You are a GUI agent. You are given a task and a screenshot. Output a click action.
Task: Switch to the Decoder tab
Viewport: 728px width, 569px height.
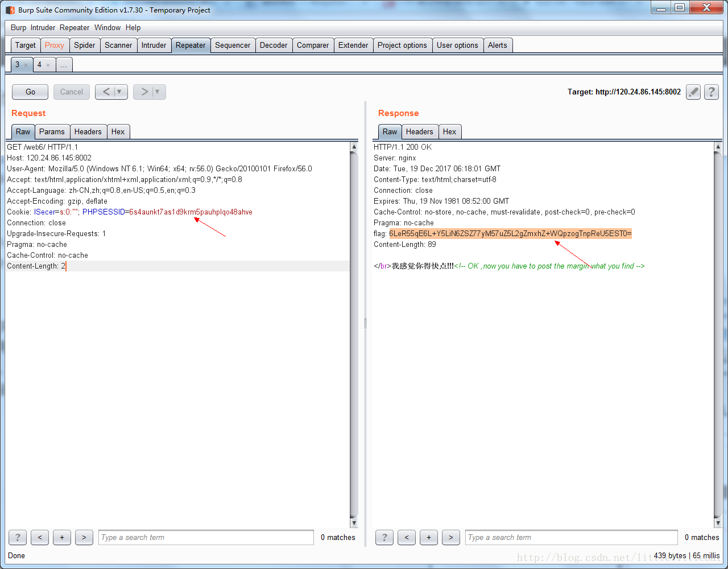[274, 45]
